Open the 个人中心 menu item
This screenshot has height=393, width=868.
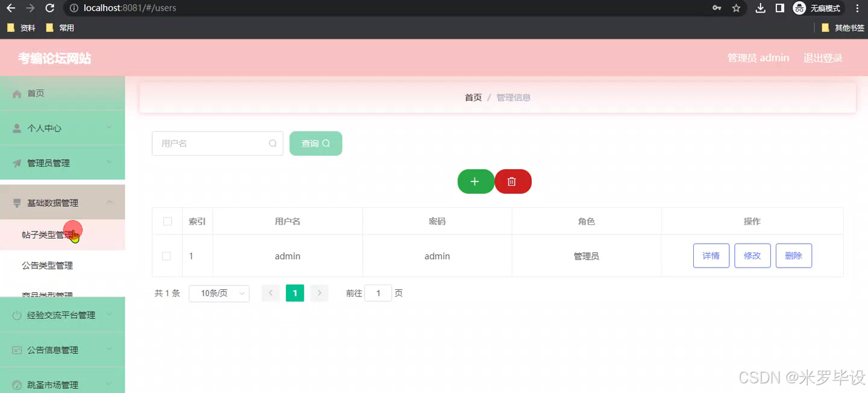pyautogui.click(x=63, y=128)
